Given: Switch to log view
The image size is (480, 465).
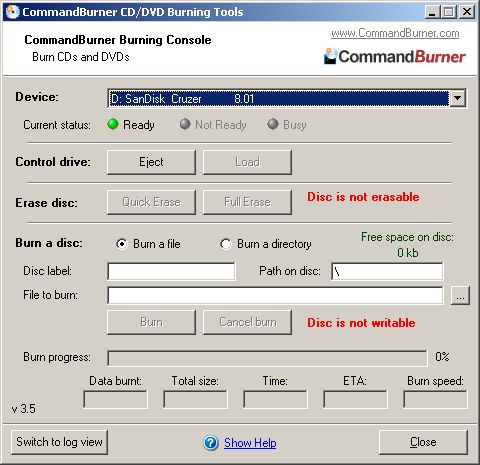Looking at the screenshot, I should [x=59, y=442].
